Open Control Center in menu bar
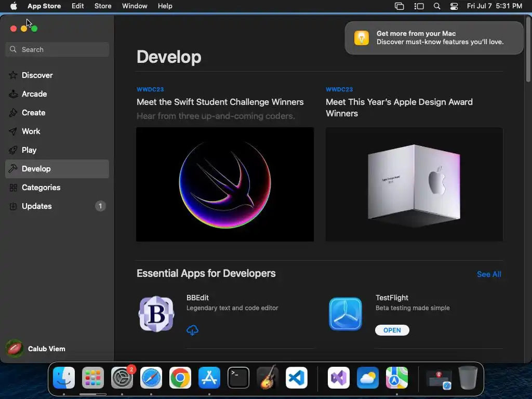Image resolution: width=532 pixels, height=399 pixels. [454, 6]
